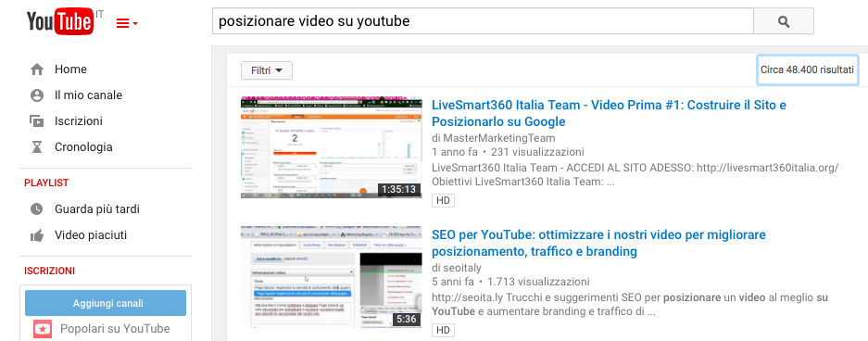
Task: Expand the Filtri dropdown
Action: tap(266, 70)
